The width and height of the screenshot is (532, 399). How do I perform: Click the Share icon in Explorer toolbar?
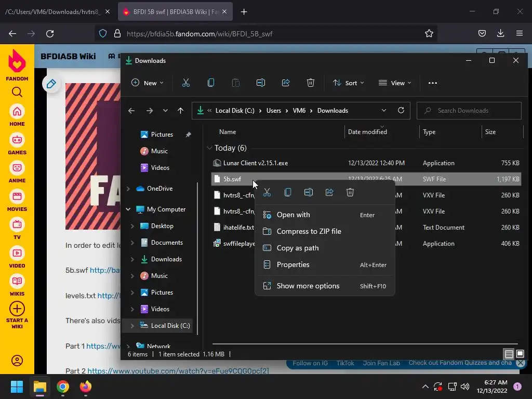286,83
